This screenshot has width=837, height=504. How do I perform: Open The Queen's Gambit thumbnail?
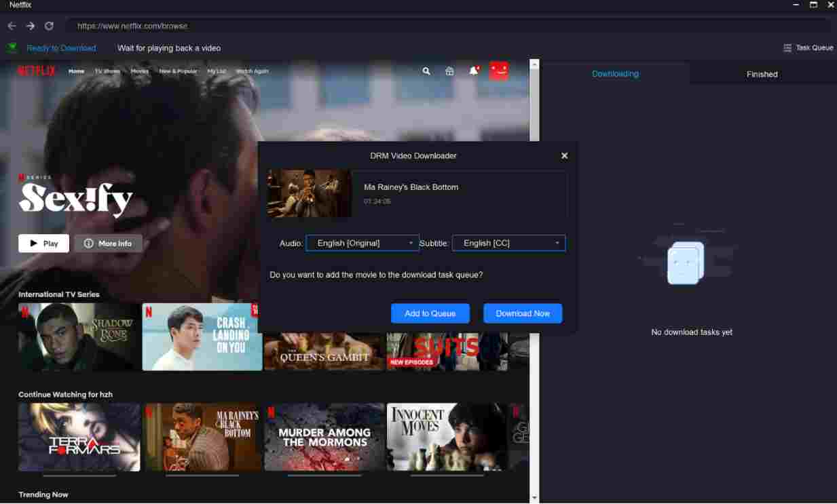coord(324,351)
